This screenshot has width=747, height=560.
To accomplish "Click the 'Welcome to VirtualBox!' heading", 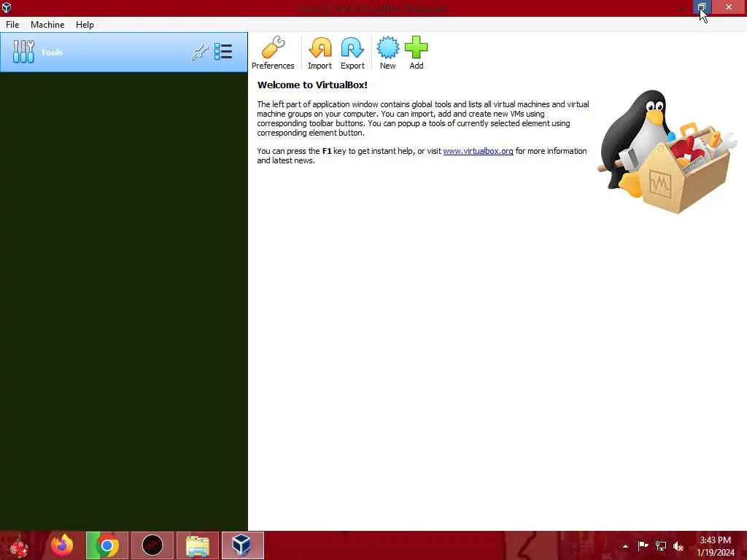I will tap(312, 85).
